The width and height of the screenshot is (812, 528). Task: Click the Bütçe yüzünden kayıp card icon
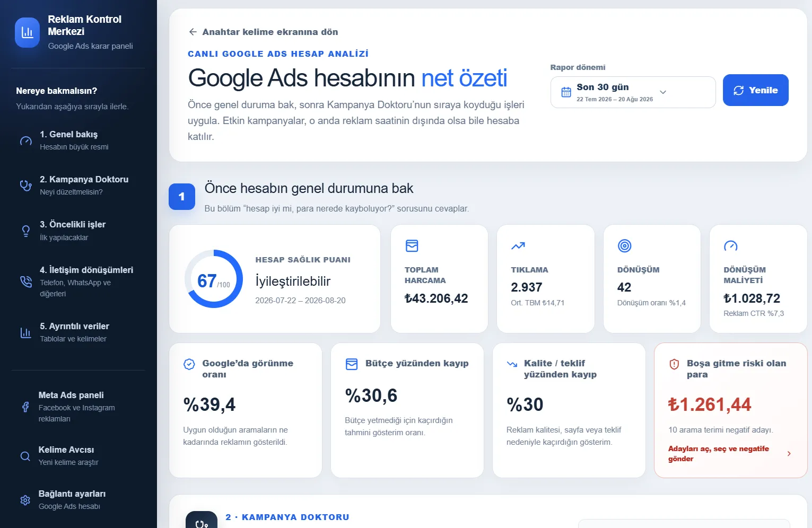(351, 364)
